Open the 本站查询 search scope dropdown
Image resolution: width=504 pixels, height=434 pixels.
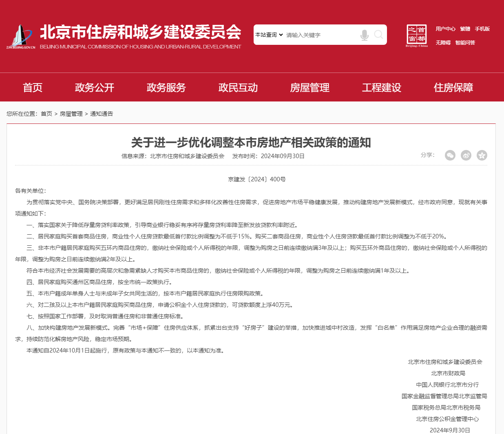click(269, 35)
